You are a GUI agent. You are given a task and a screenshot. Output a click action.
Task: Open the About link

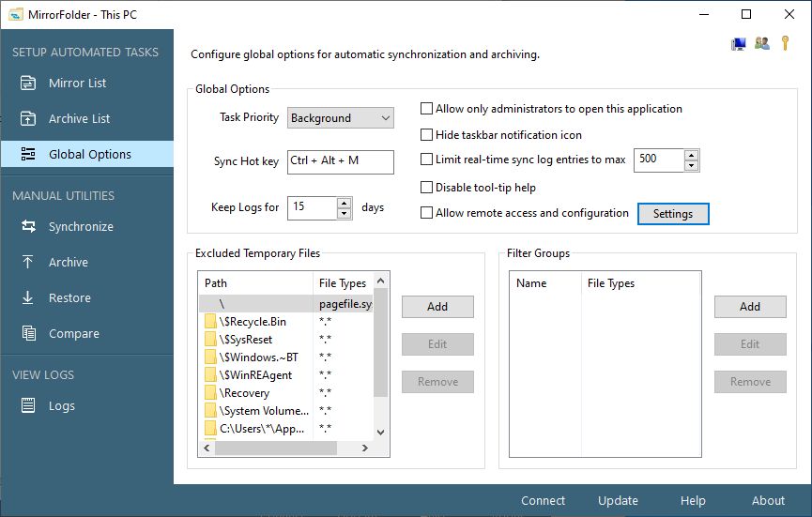point(768,500)
